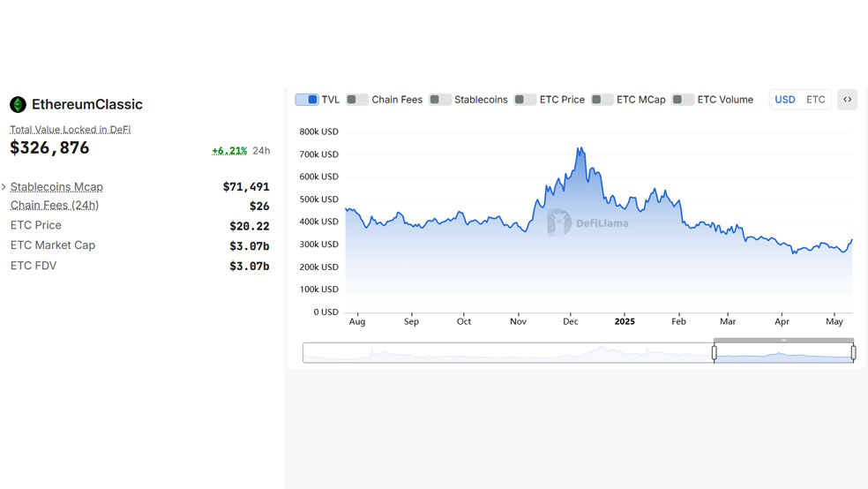Click the unselected range overview area
Viewport: 868px width, 489px height.
[507, 353]
